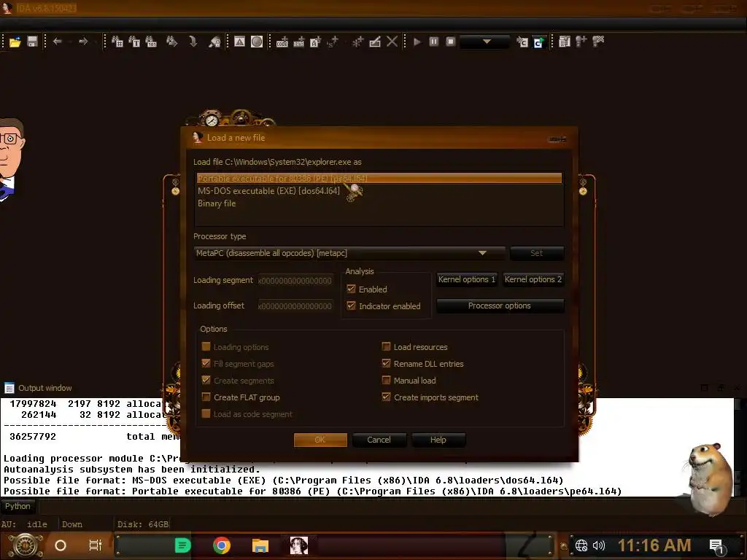Toggle the Loading options checkbox

(x=206, y=346)
